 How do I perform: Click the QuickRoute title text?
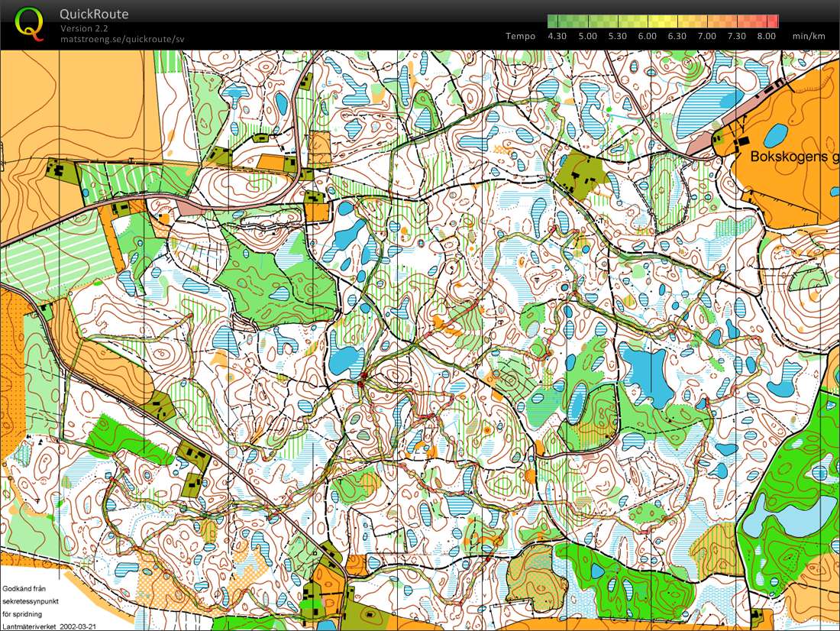[x=94, y=14]
